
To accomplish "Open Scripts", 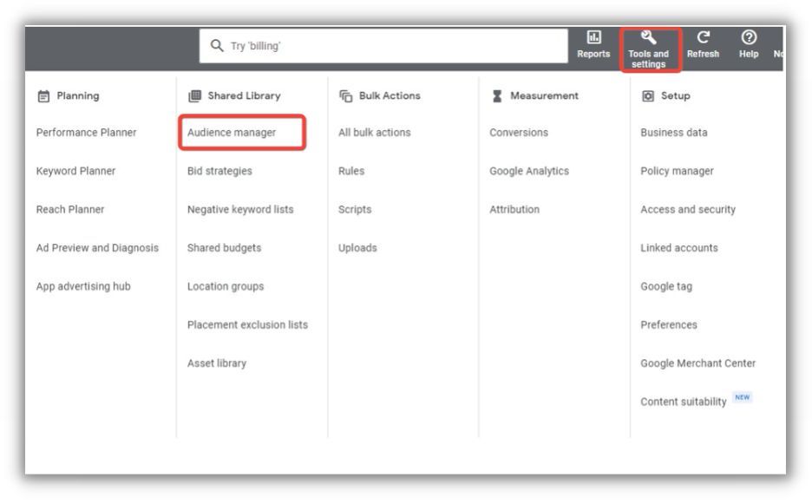I will pos(355,209).
